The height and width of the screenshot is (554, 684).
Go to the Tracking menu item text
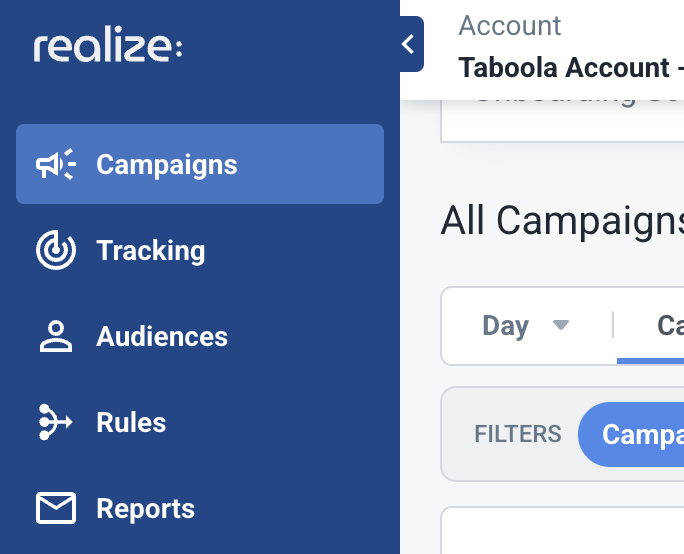(x=150, y=251)
